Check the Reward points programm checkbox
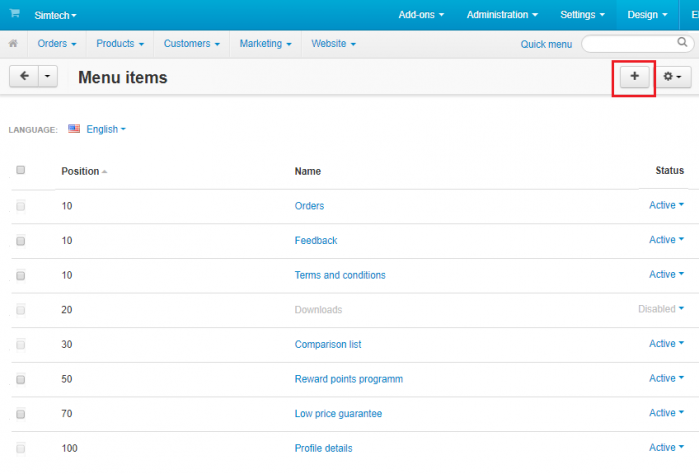This screenshot has height=474, width=700. (21, 379)
